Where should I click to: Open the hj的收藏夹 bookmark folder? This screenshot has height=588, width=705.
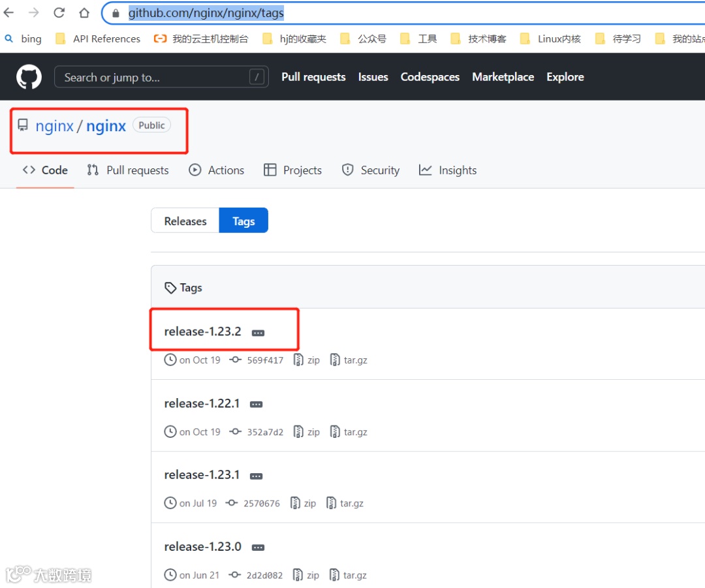click(x=294, y=39)
